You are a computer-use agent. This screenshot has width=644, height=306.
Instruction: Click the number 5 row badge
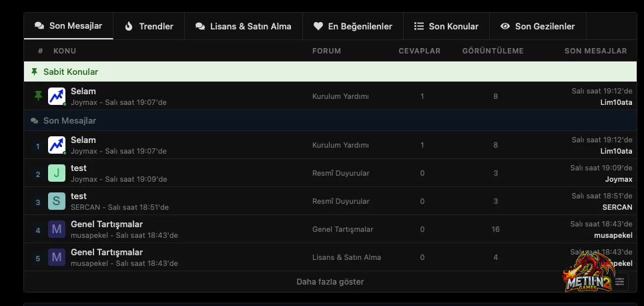coord(38,258)
